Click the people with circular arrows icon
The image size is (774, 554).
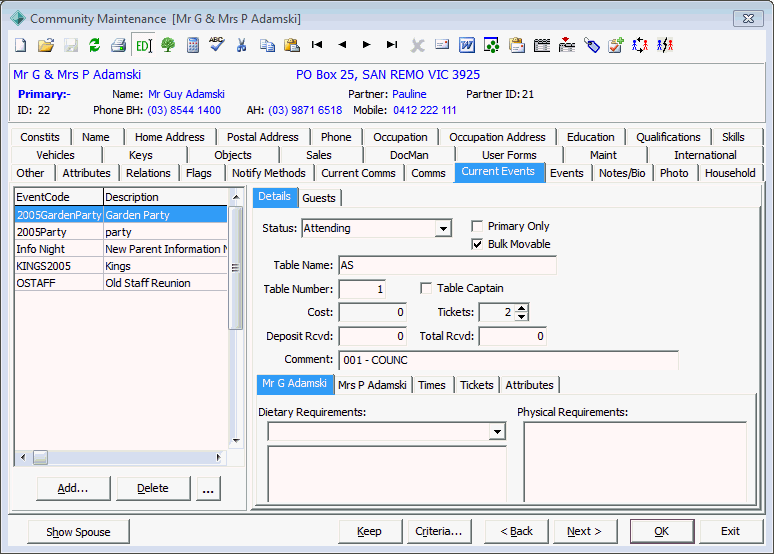coord(640,45)
